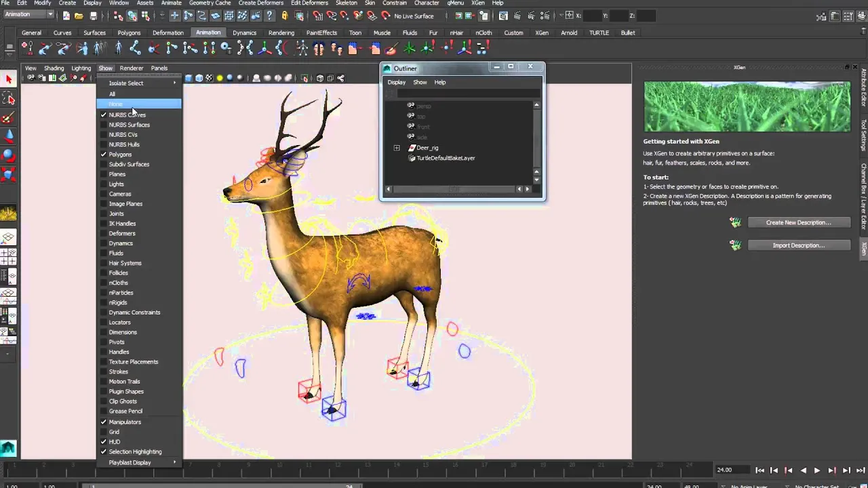The width and height of the screenshot is (868, 488).
Task: Select the arrow Select tool
Action: (x=8, y=80)
